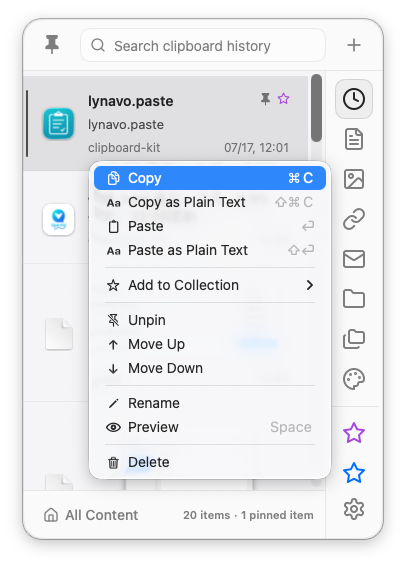Open the blue star collection in sidebar
The image size is (406, 566).
[354, 473]
